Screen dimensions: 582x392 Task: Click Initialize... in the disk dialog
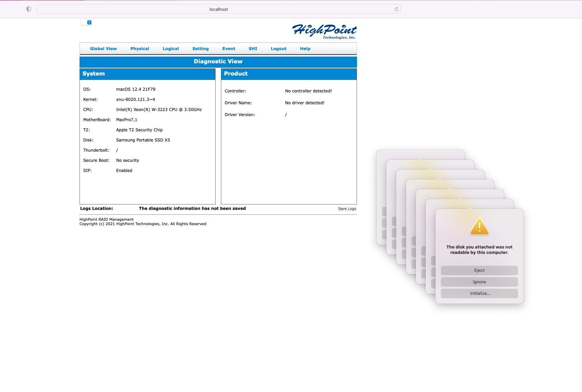(479, 293)
